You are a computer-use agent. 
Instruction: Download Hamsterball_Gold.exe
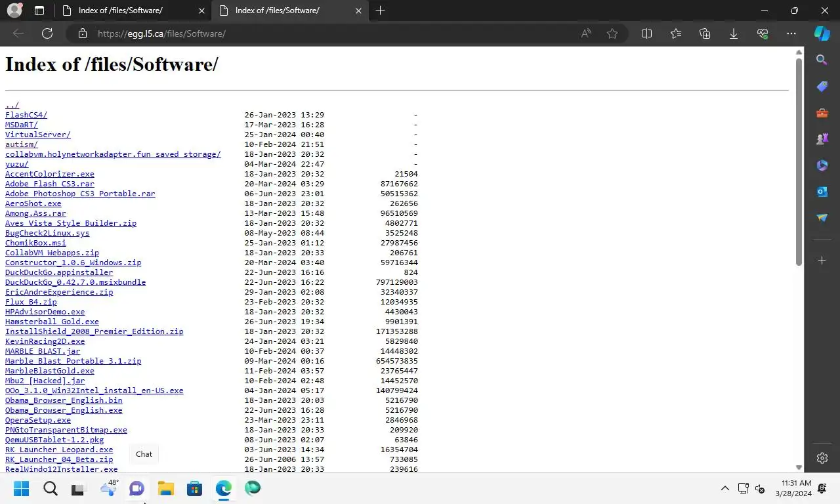[x=52, y=322]
